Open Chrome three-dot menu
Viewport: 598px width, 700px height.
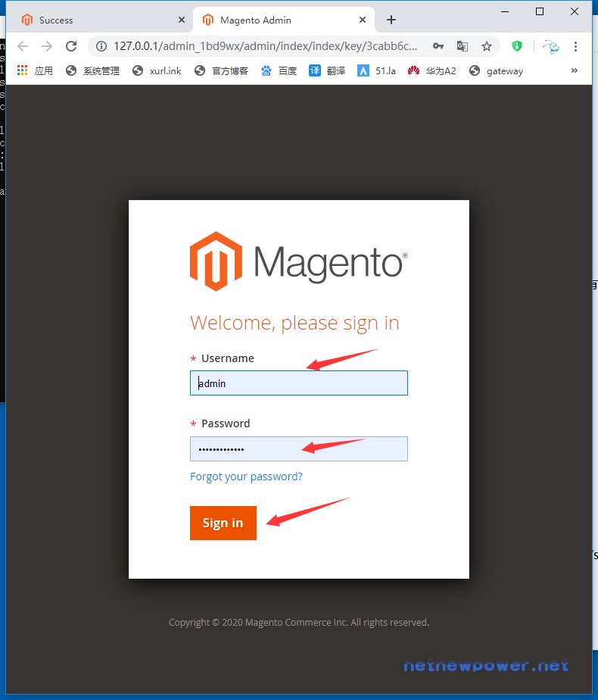576,46
